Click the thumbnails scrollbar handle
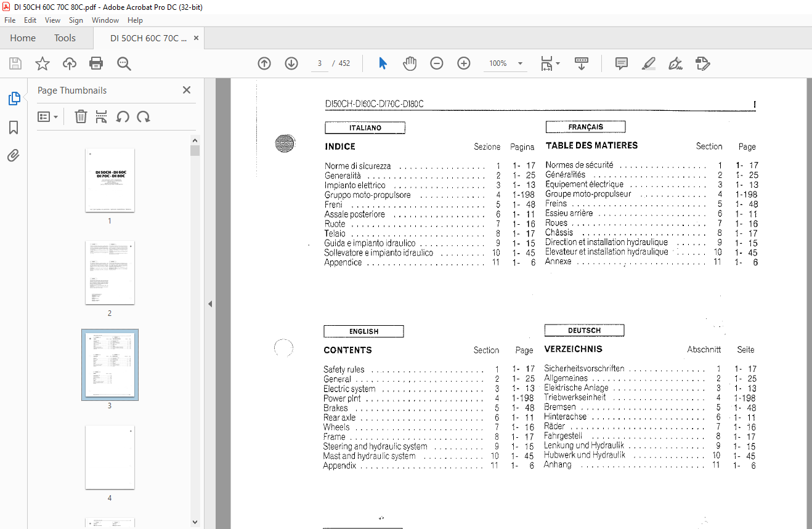Screen dimensions: 812x529 pos(195,151)
